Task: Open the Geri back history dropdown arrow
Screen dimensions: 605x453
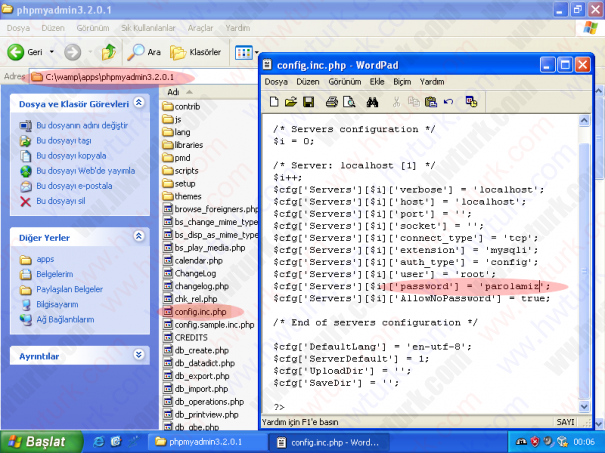Action: point(52,52)
